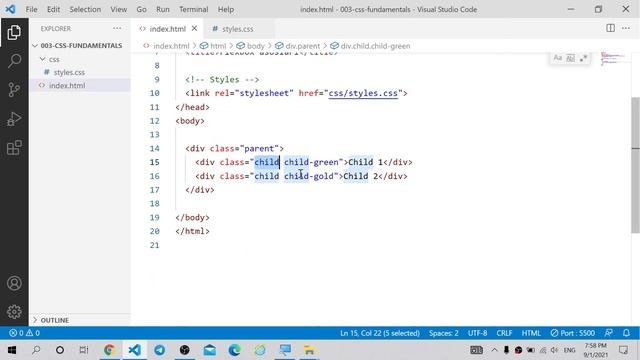
Task: Open Chrome from taskbar
Action: 109,350
